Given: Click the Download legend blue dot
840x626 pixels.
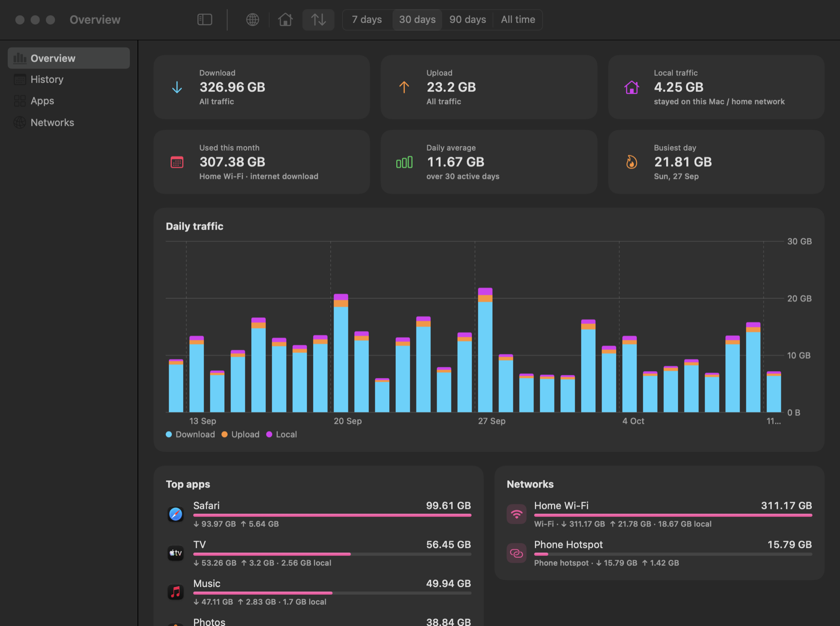Looking at the screenshot, I should (169, 434).
